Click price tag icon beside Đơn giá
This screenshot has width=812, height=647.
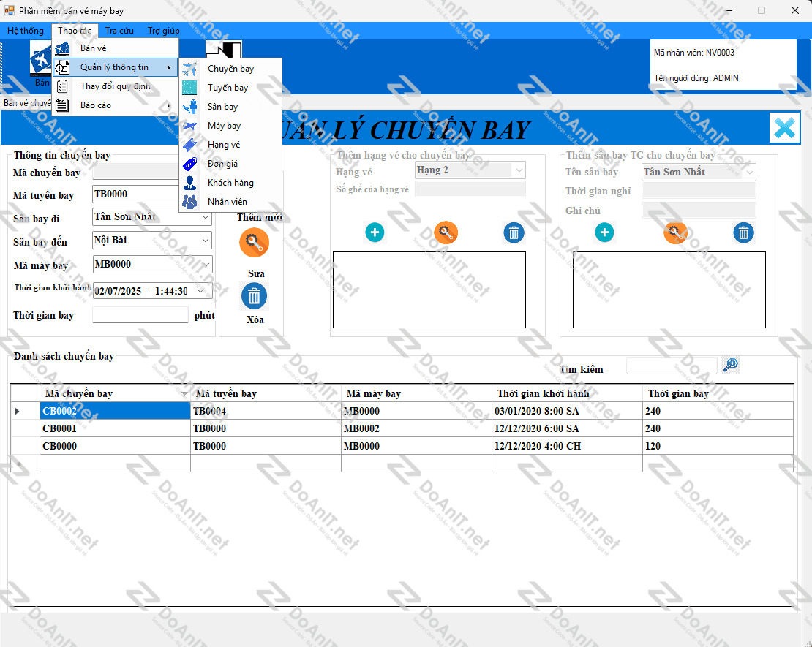189,164
